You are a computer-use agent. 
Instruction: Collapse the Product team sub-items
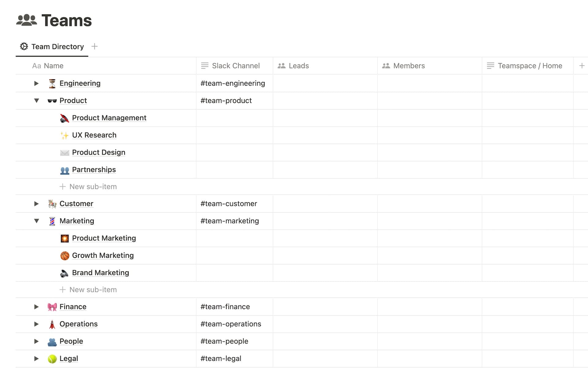point(36,101)
